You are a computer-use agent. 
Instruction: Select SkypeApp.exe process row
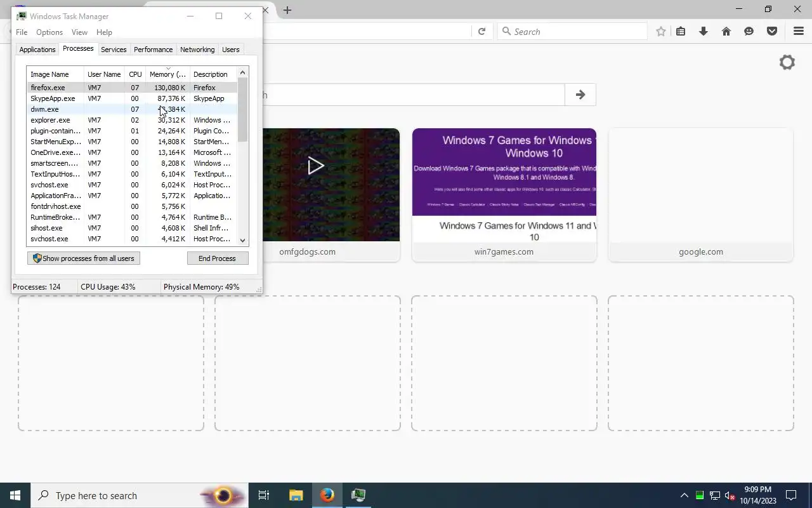[132, 98]
